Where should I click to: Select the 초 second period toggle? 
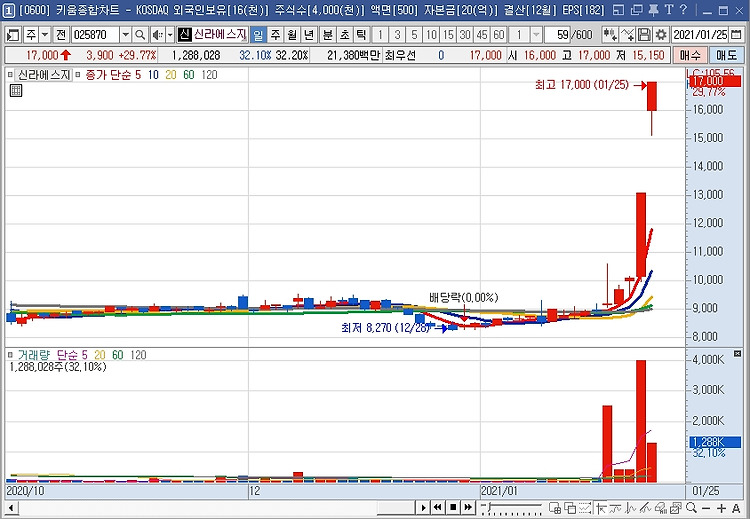(344, 34)
